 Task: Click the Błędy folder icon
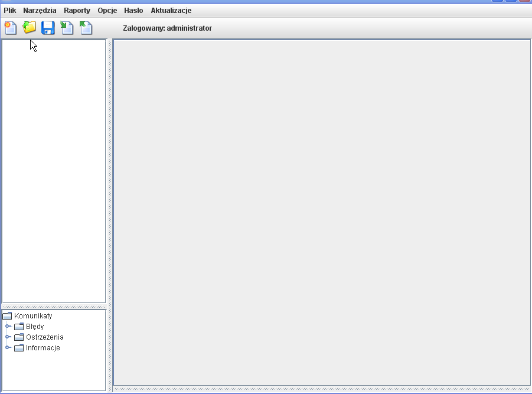click(19, 327)
